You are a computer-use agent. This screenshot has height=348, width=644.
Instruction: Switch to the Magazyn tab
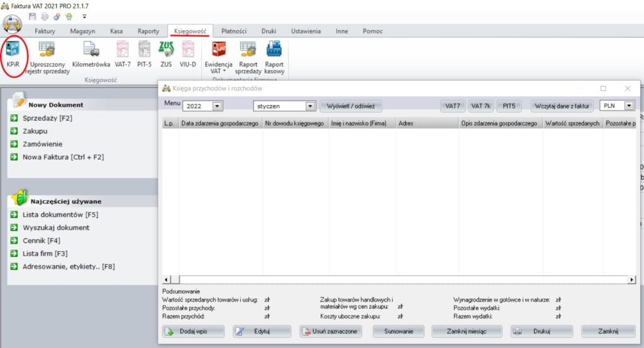[x=82, y=31]
